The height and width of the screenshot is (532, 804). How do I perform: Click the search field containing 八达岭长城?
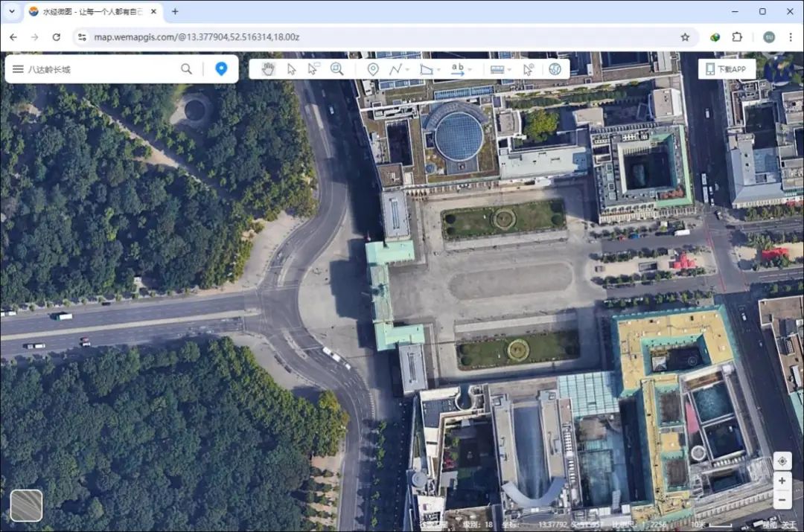click(101, 69)
